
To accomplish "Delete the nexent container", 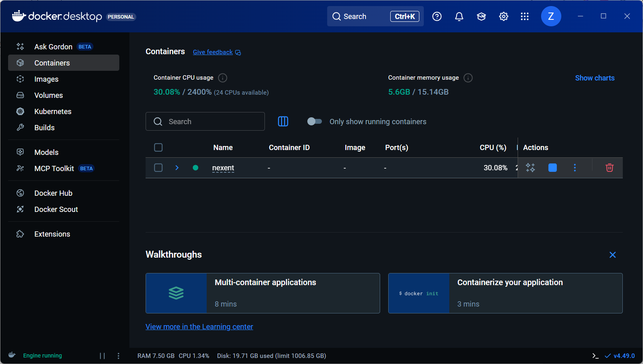I will [x=609, y=167].
